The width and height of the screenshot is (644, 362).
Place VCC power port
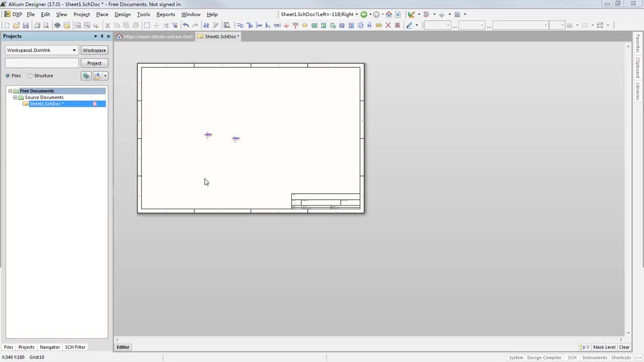tap(295, 25)
